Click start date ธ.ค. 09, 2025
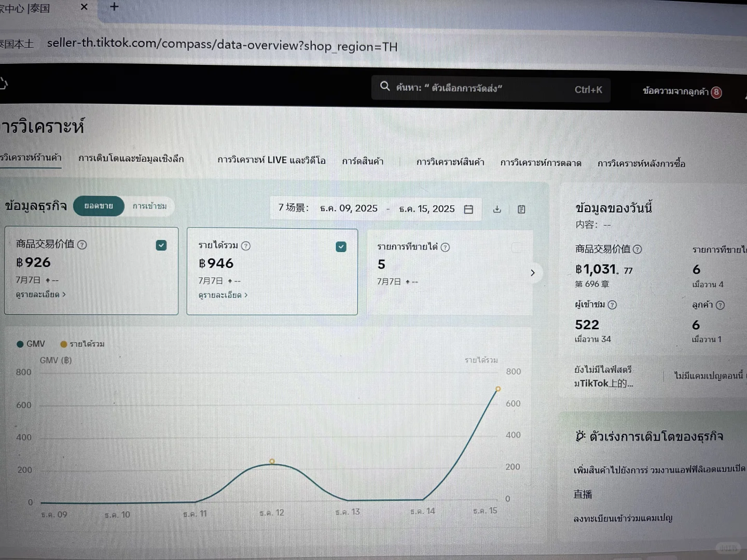Image resolution: width=747 pixels, height=560 pixels. click(x=349, y=208)
